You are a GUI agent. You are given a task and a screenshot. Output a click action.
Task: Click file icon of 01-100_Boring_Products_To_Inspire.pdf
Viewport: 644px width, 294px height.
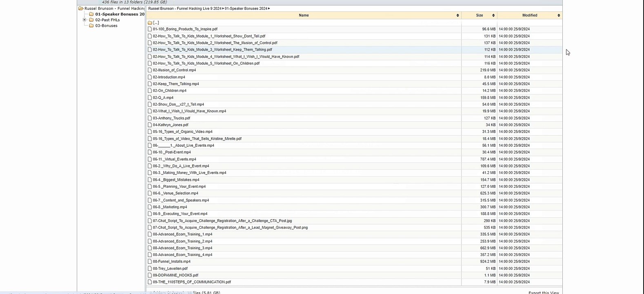150,29
